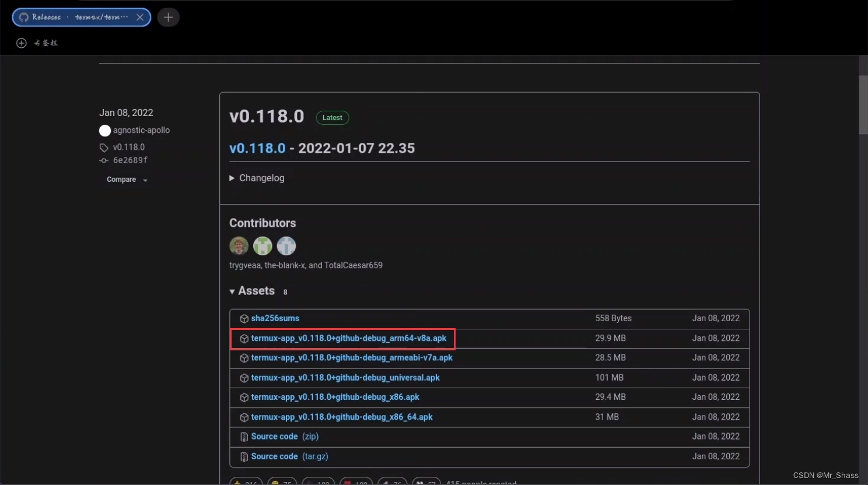The image size is (868, 485).
Task: Download Source code zip archive
Action: pos(285,437)
